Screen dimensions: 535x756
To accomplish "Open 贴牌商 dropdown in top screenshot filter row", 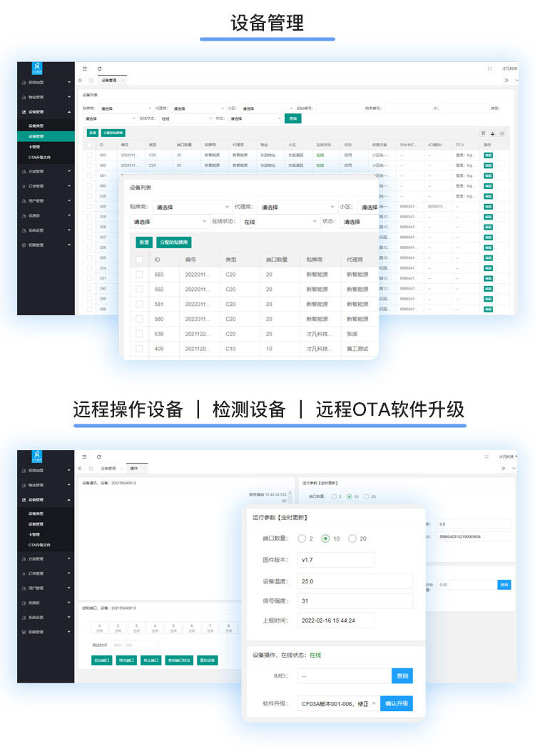I will click(x=126, y=108).
